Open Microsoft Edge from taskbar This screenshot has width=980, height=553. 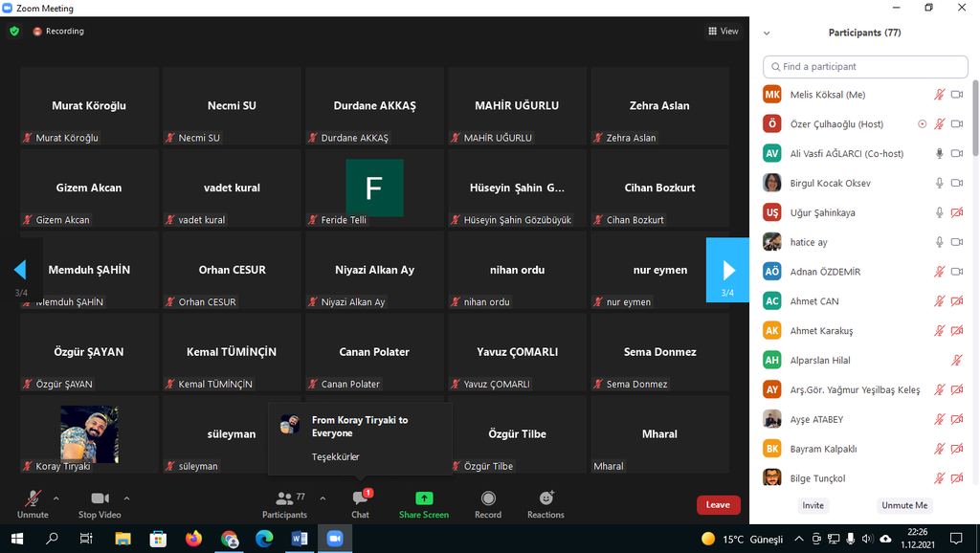(x=264, y=539)
